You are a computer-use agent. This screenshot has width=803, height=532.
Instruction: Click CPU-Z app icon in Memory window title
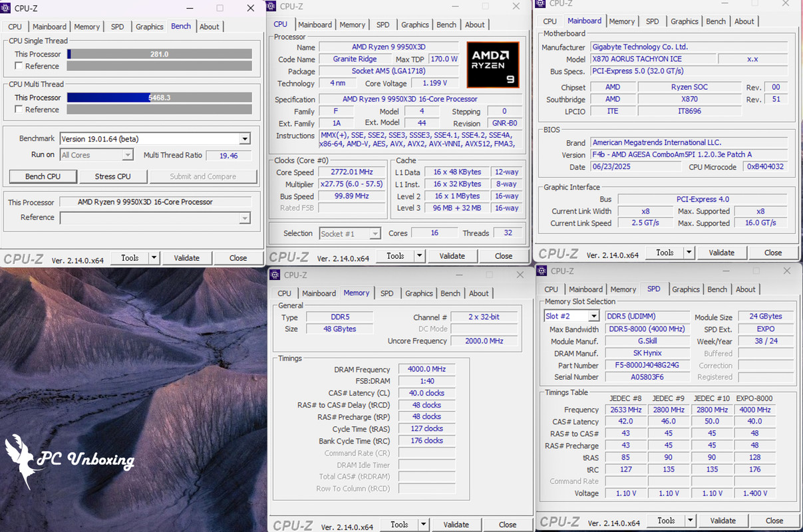click(x=275, y=275)
